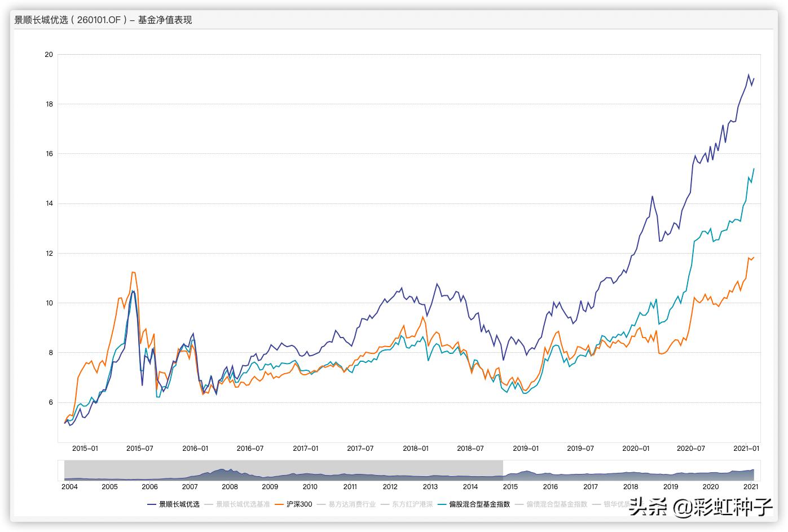Click the 2018-01 x-axis label

[x=416, y=449]
